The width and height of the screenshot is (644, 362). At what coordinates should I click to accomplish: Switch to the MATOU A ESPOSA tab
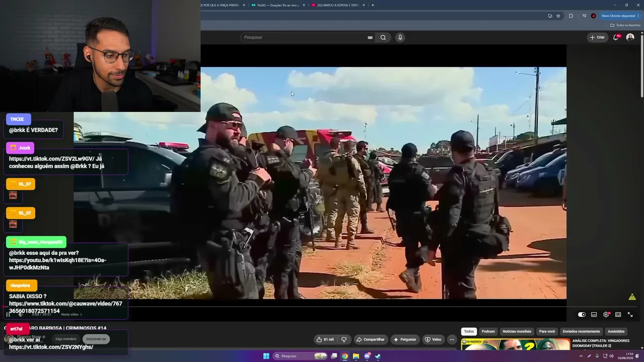coord(338,5)
